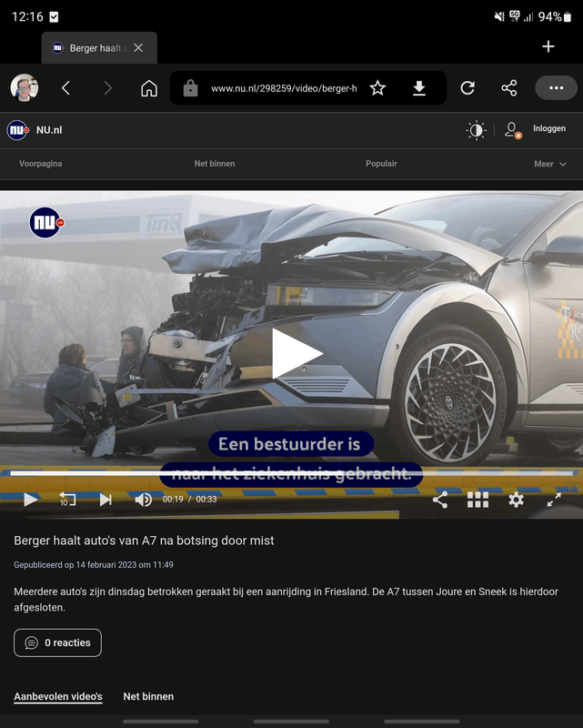This screenshot has height=728, width=583.
Task: Share page via browser share icon
Action: click(x=509, y=87)
